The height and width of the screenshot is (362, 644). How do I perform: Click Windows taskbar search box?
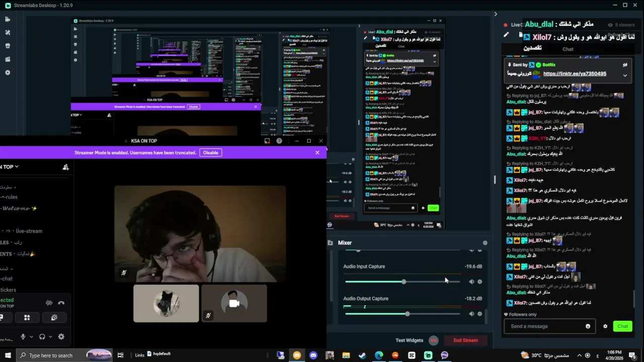[64, 355]
